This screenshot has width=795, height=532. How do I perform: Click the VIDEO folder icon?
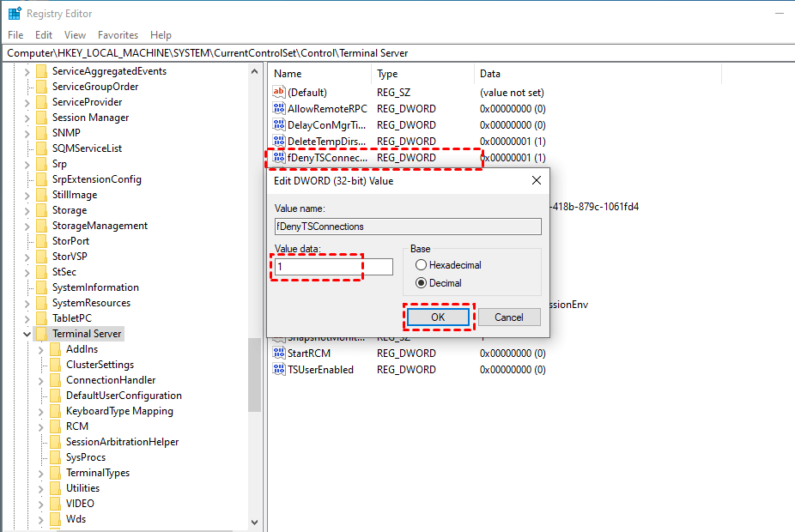tap(56, 504)
